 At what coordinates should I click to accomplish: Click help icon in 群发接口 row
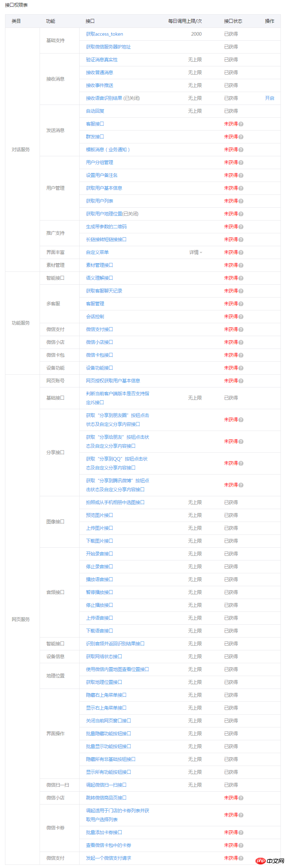(x=241, y=137)
